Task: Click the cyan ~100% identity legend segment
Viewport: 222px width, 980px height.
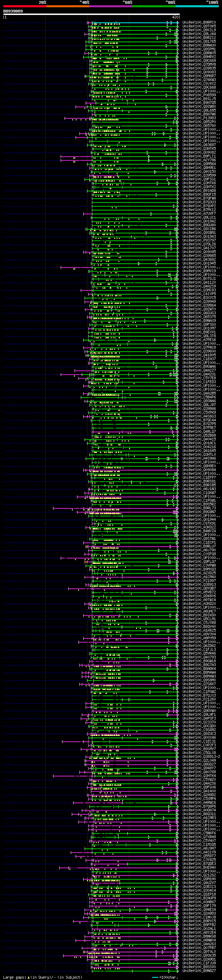Action: [x=197, y=6]
